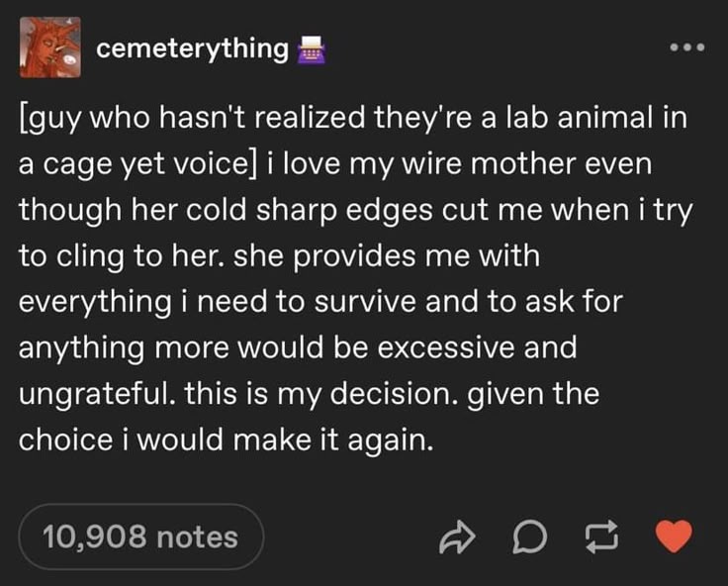
Task: Click the words "wire mother" in the post
Action: tap(489, 164)
